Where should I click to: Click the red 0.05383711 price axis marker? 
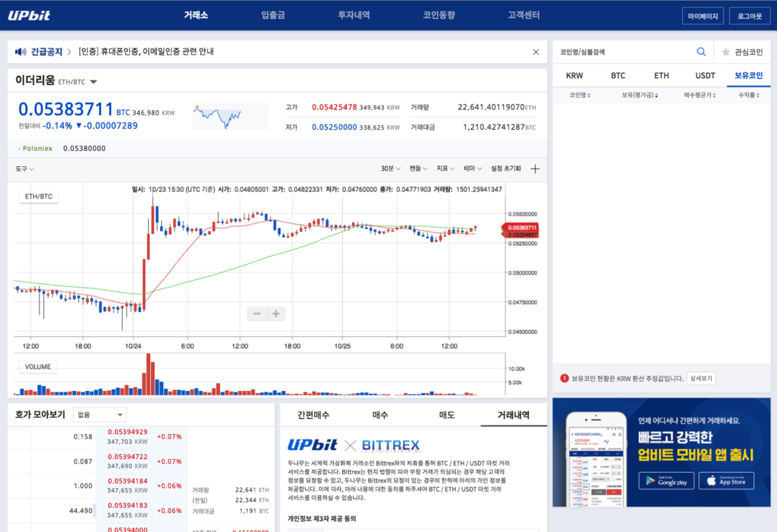coord(521,228)
